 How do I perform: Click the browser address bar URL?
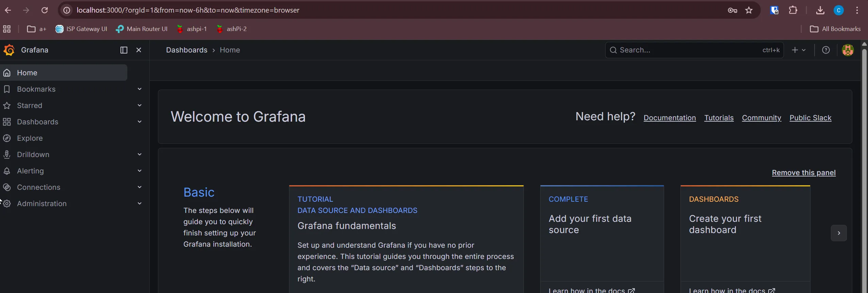pos(188,10)
